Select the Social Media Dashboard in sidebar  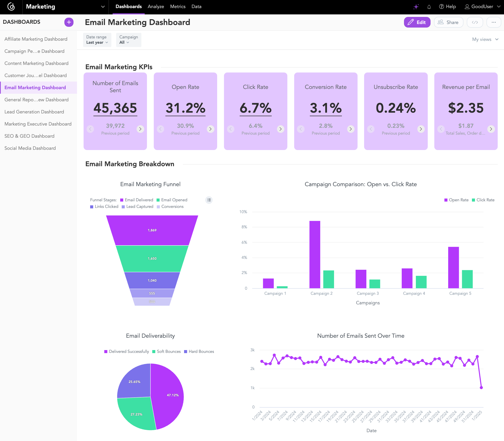coord(30,148)
